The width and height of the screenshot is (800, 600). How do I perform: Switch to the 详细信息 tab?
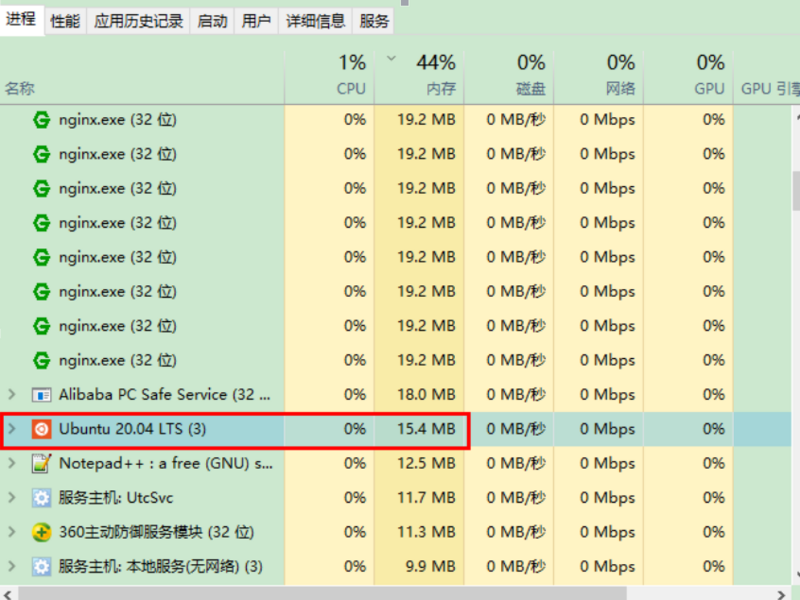(315, 19)
